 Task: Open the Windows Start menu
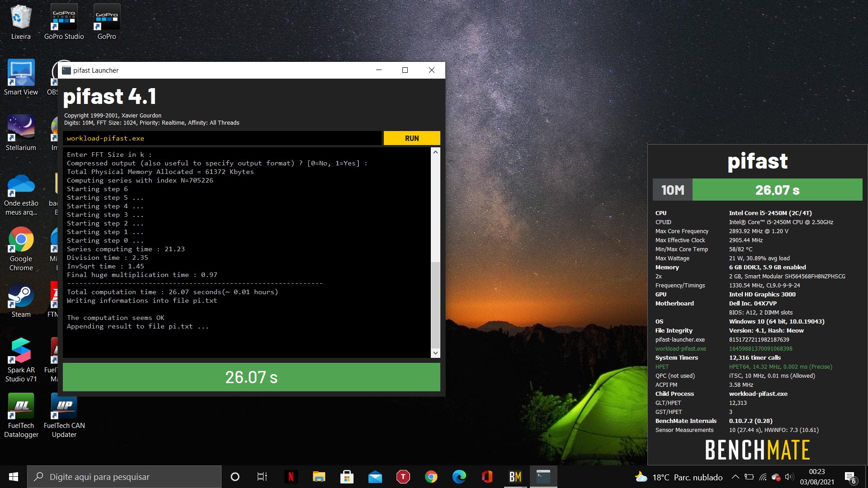pos(14,477)
